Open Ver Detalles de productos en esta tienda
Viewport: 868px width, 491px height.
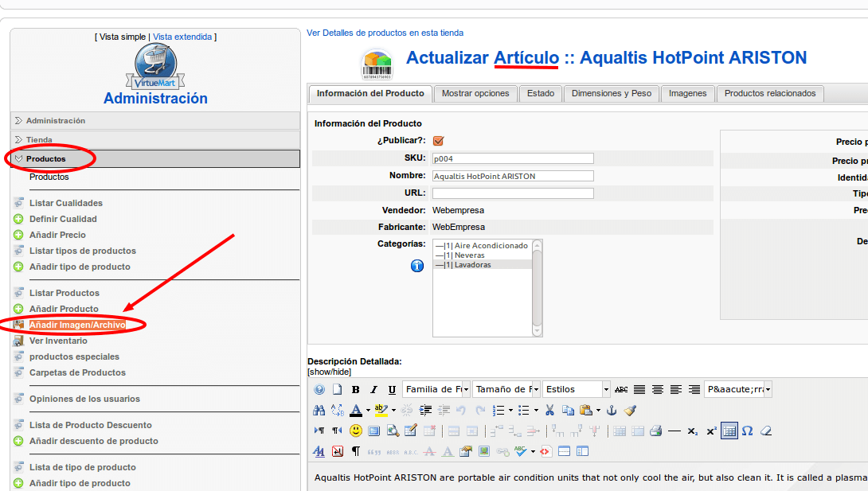(x=385, y=33)
